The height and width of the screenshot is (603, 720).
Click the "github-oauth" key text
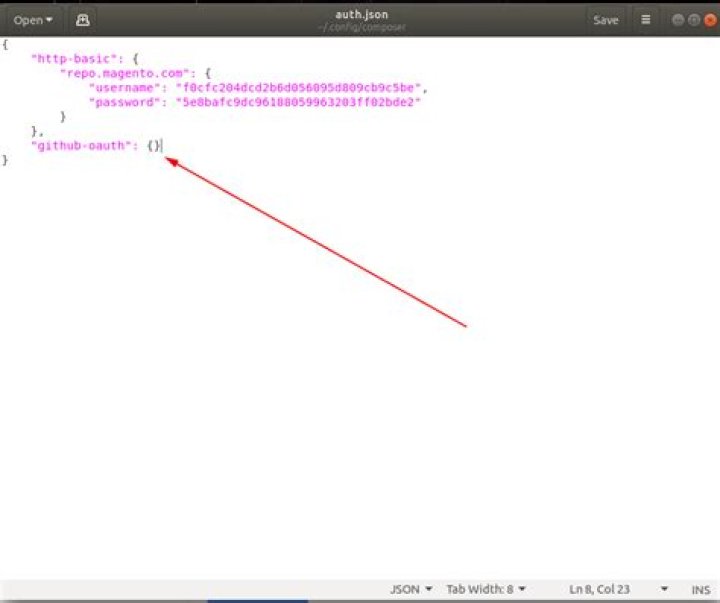[x=81, y=146]
